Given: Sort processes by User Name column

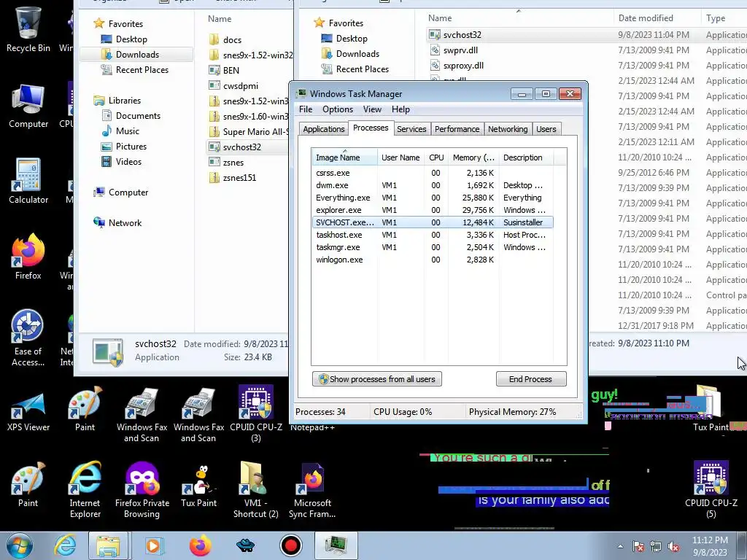Looking at the screenshot, I should click(400, 157).
